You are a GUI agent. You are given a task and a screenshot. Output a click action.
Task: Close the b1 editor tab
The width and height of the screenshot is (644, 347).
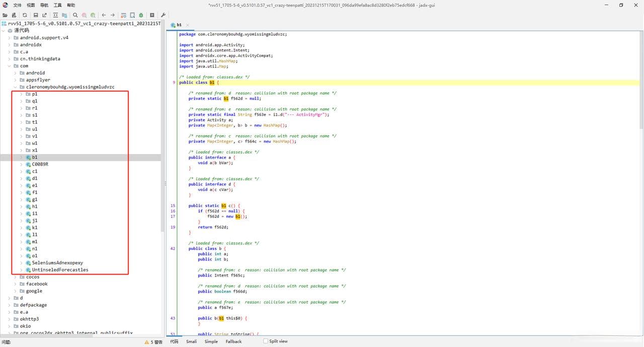click(188, 25)
